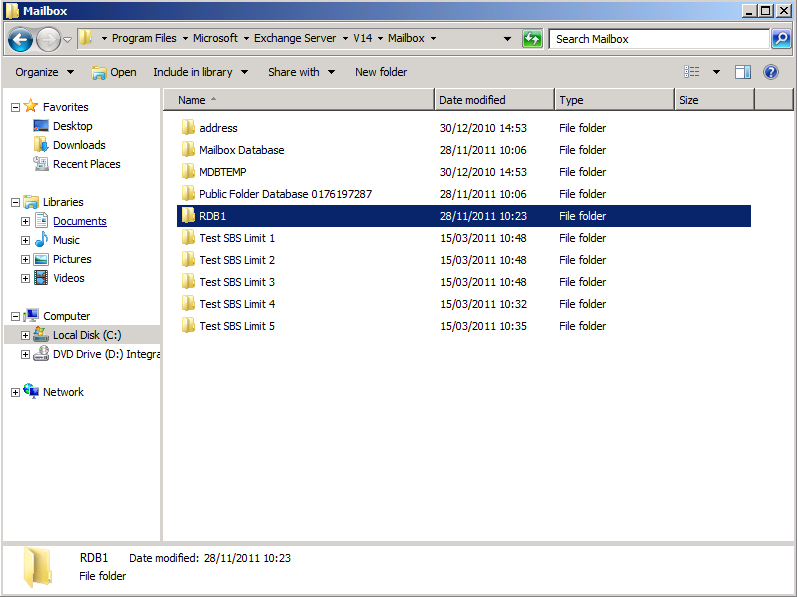Image resolution: width=797 pixels, height=597 pixels.
Task: Open the Share with menu
Action: tap(301, 72)
